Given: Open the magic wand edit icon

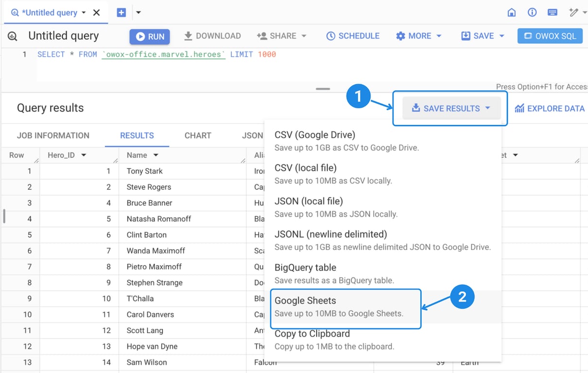Looking at the screenshot, I should tap(574, 13).
